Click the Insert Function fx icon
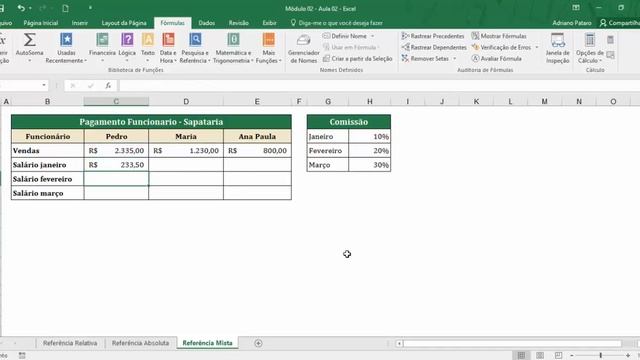 (108, 85)
